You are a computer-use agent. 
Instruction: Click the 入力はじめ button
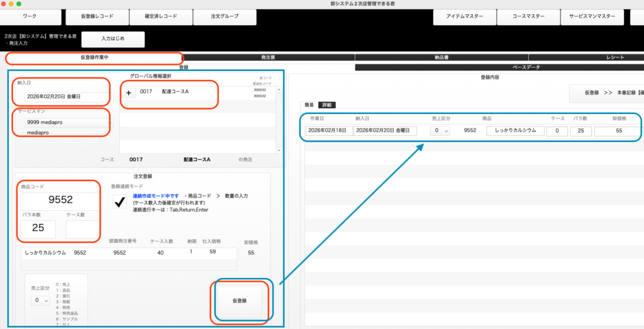tap(113, 39)
